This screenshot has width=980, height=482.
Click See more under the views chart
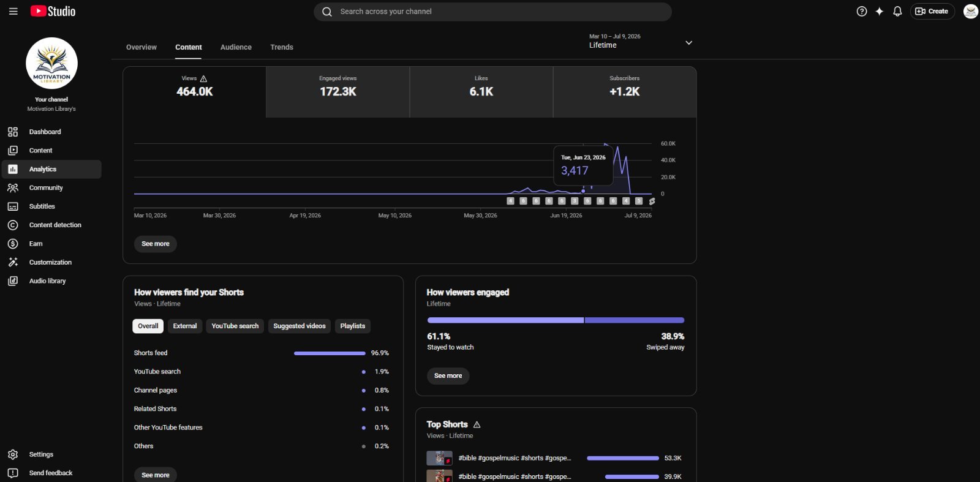[156, 244]
